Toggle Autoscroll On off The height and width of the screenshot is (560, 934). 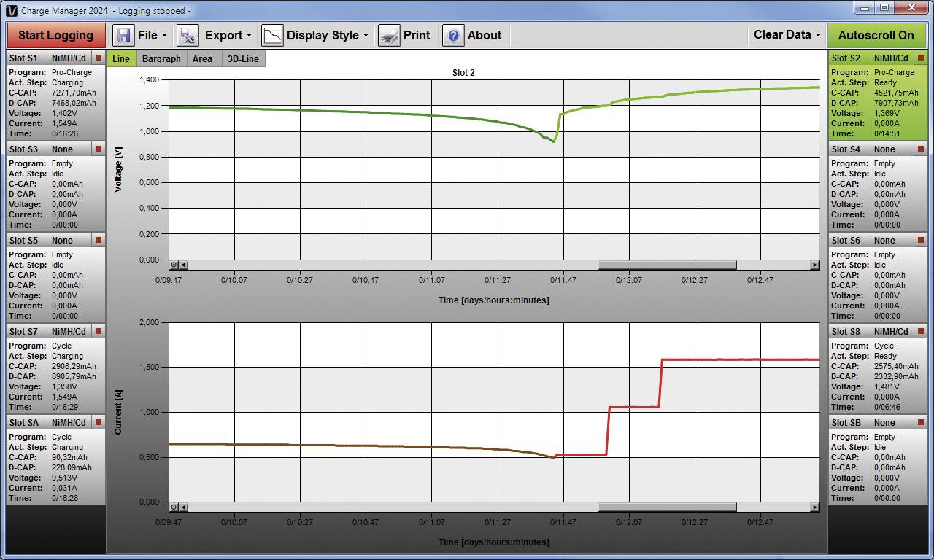tap(879, 34)
